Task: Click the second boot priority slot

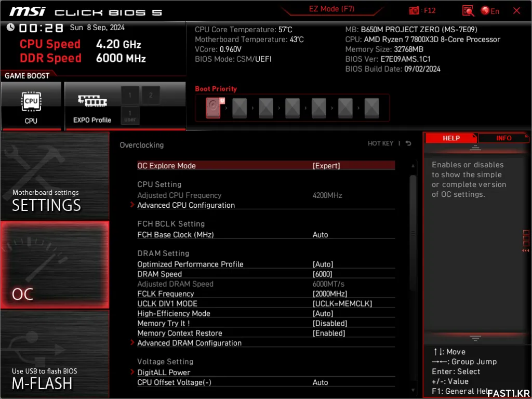Action: pyautogui.click(x=240, y=108)
